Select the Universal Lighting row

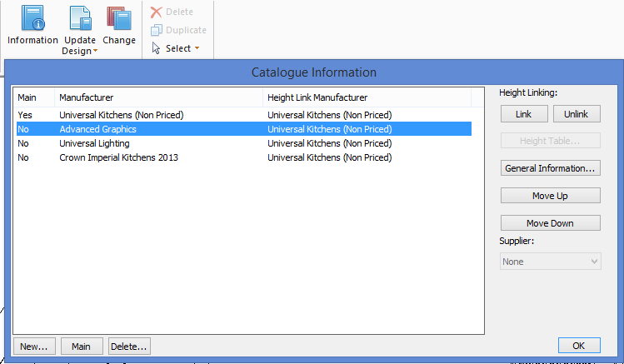(243, 143)
